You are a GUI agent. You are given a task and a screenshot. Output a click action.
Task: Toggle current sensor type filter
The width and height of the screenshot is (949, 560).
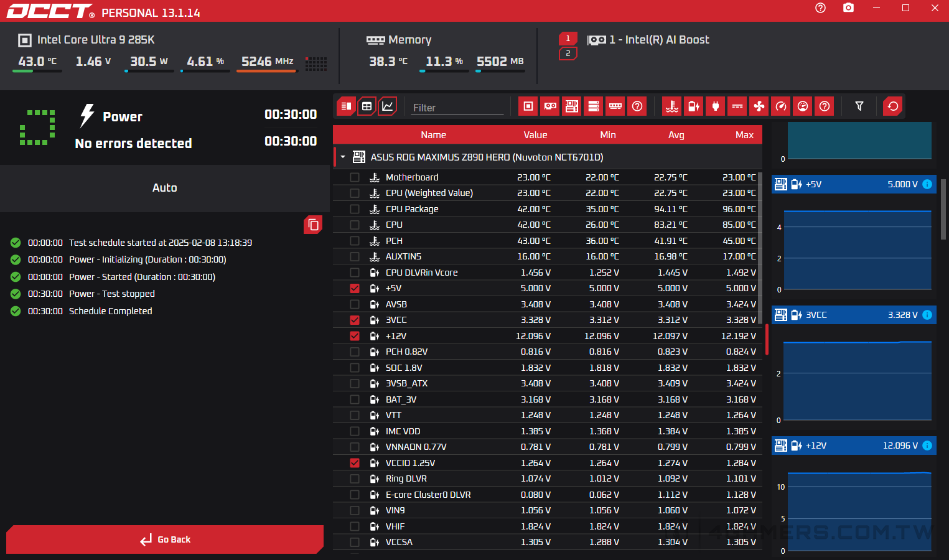[737, 106]
